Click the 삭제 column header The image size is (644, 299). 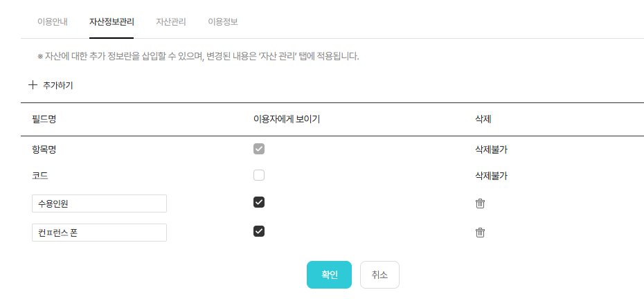pos(483,119)
